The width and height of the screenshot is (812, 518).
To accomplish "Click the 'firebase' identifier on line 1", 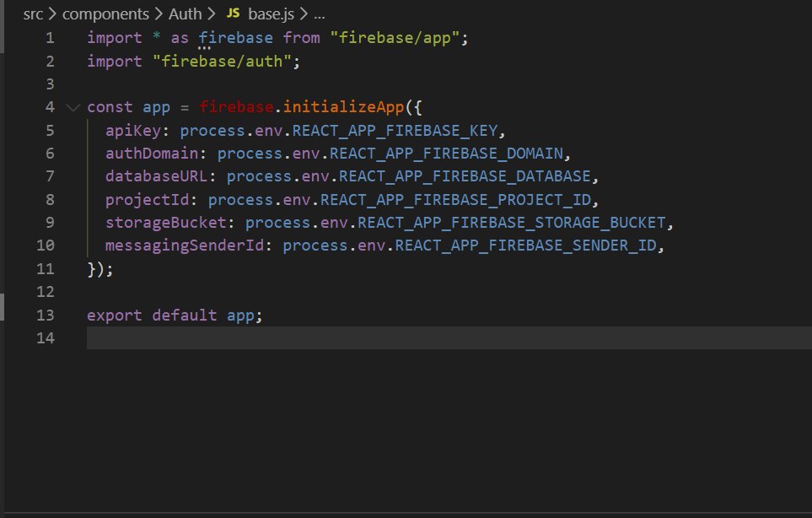I will [235, 38].
